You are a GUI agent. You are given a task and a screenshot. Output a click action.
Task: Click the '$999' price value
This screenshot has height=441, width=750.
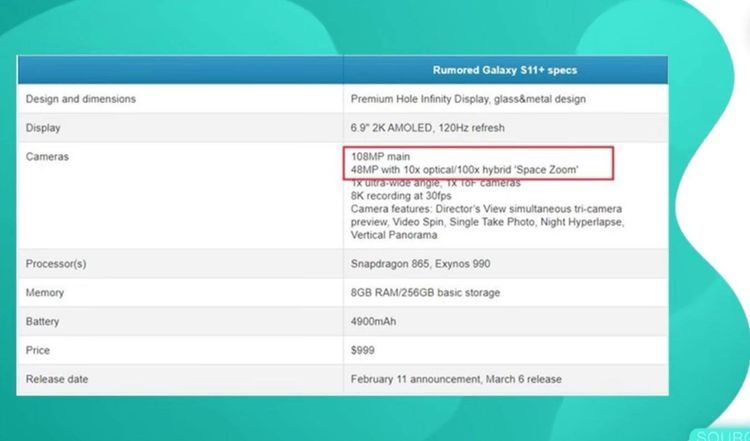click(365, 351)
